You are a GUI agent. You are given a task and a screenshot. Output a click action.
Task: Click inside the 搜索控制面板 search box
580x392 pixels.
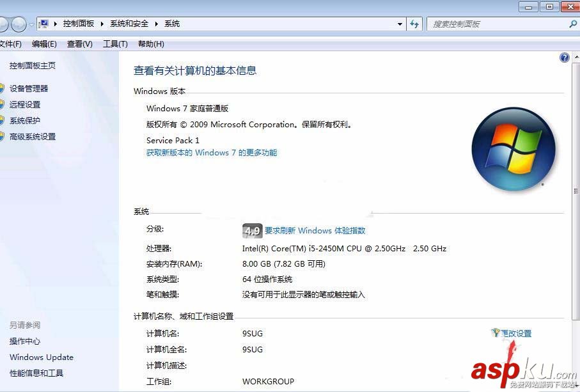click(499, 24)
